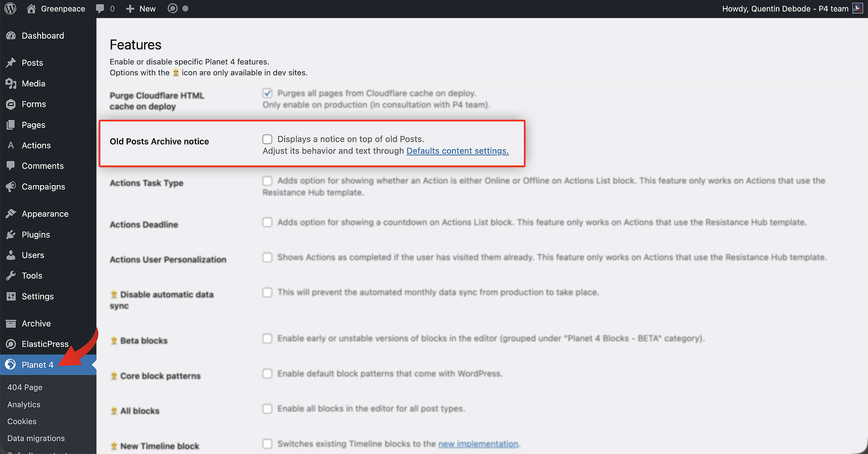Image resolution: width=868 pixels, height=454 pixels.
Task: Open the new implementation link
Action: click(478, 444)
